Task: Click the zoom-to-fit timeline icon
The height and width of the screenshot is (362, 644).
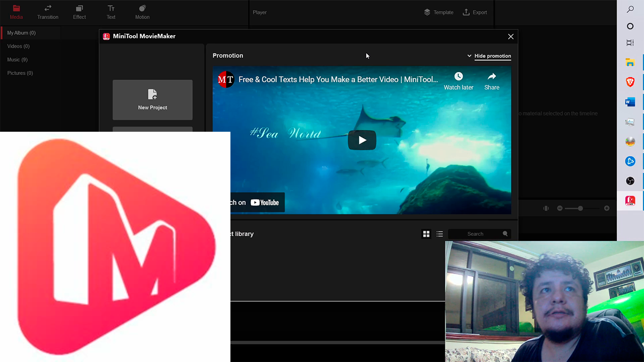Action: [x=546, y=208]
